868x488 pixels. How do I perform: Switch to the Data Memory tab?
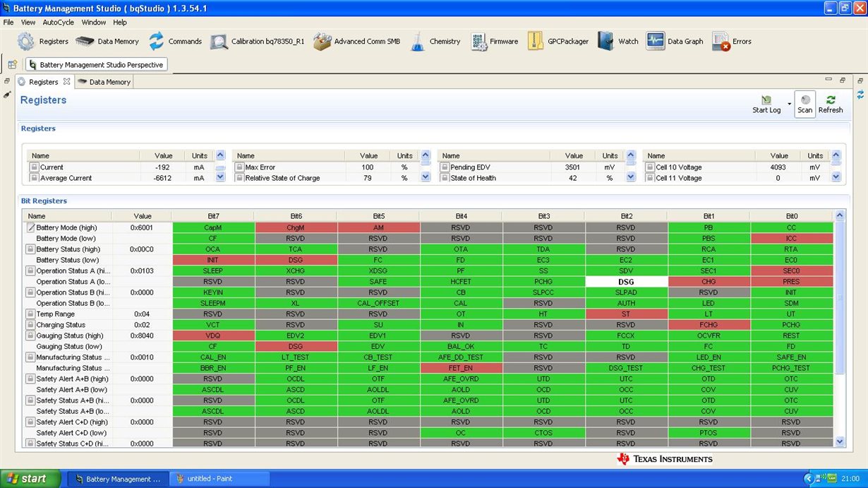[x=104, y=82]
